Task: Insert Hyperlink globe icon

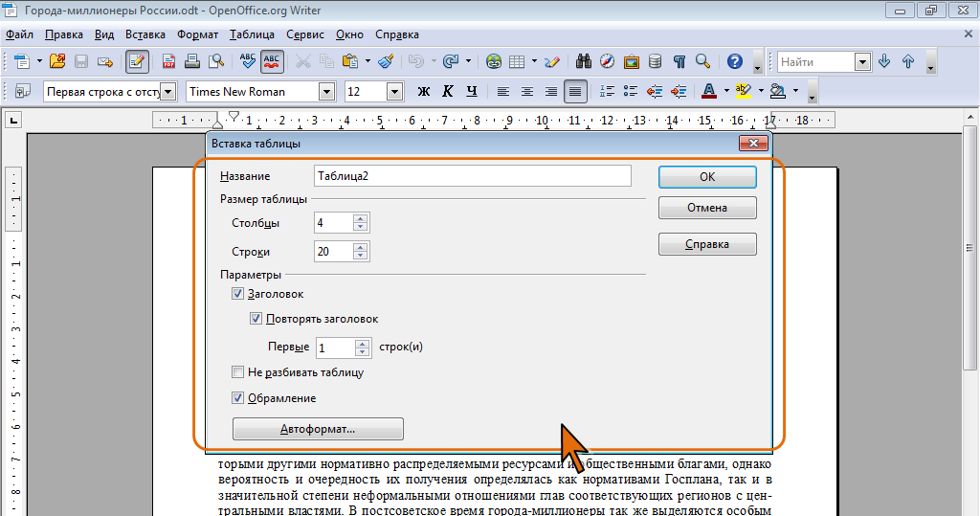Action: pyautogui.click(x=494, y=61)
